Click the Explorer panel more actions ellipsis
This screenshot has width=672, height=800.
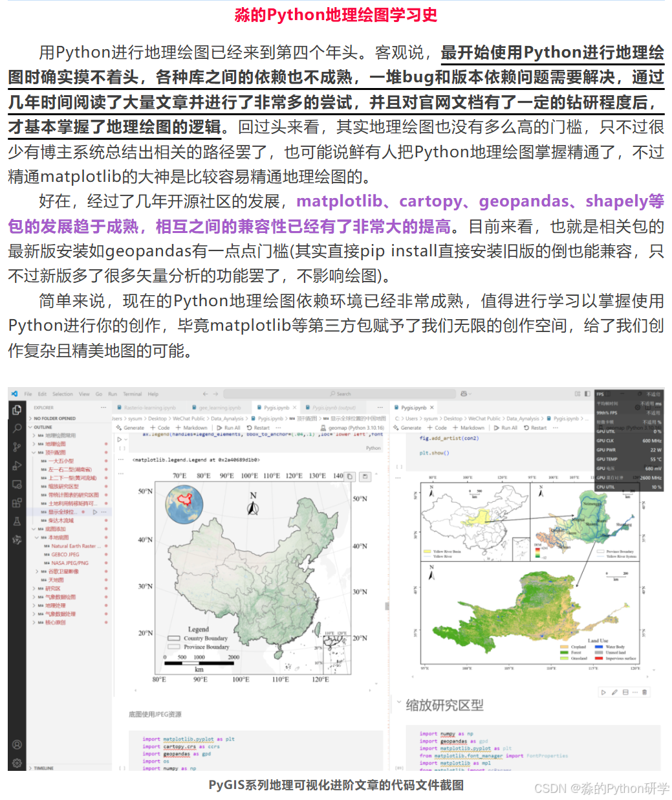point(103,408)
